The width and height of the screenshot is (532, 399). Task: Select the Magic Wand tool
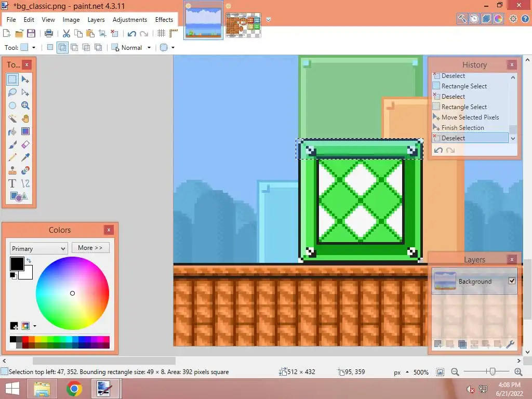[12, 118]
